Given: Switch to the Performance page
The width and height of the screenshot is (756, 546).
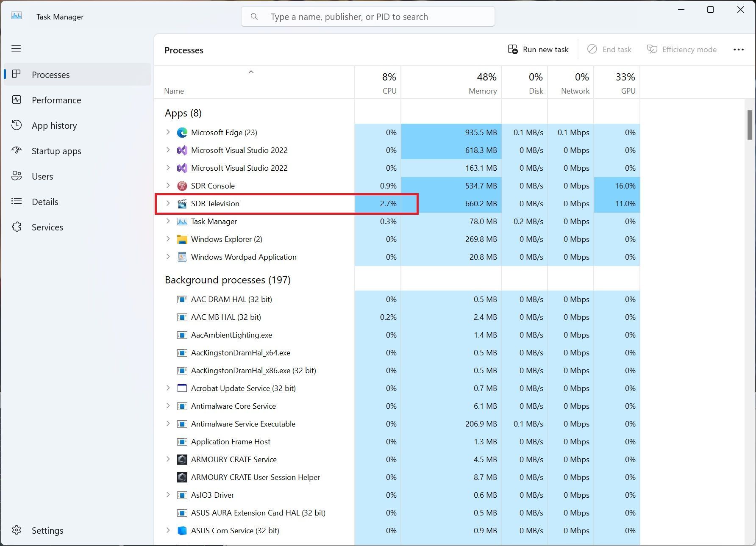Looking at the screenshot, I should [x=78, y=100].
